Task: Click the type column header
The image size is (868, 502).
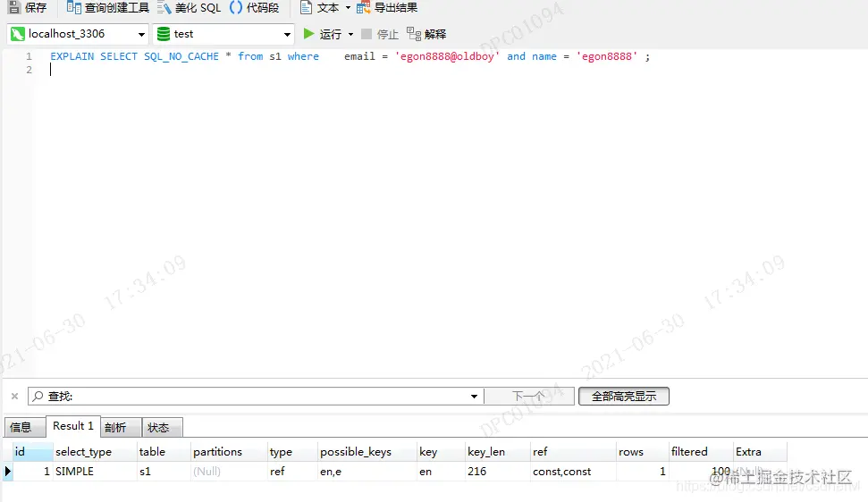Action: click(x=292, y=452)
